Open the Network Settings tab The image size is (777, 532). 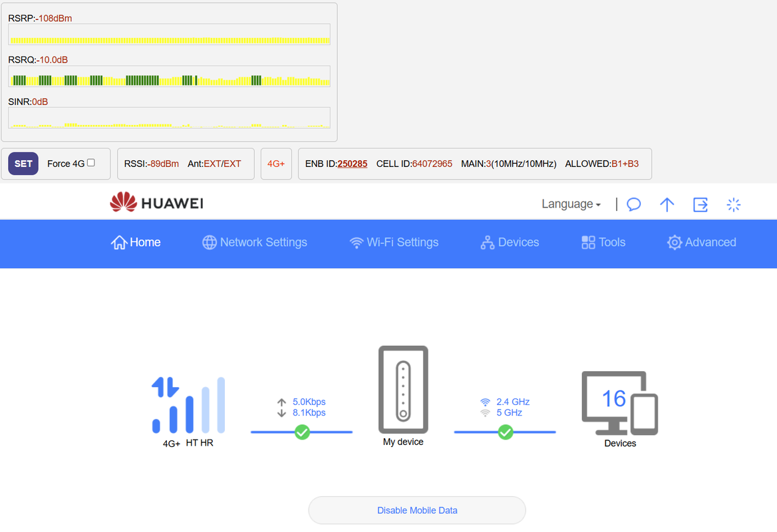(255, 242)
